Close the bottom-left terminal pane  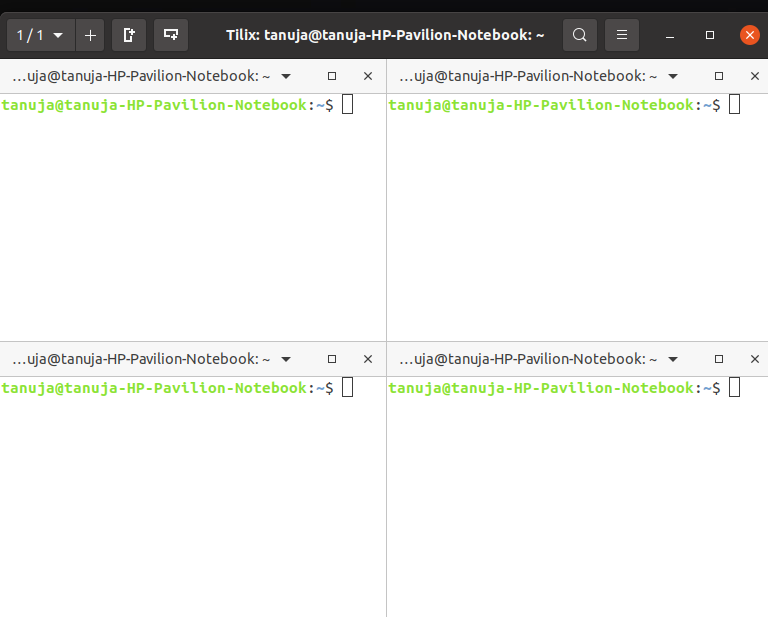pos(368,359)
